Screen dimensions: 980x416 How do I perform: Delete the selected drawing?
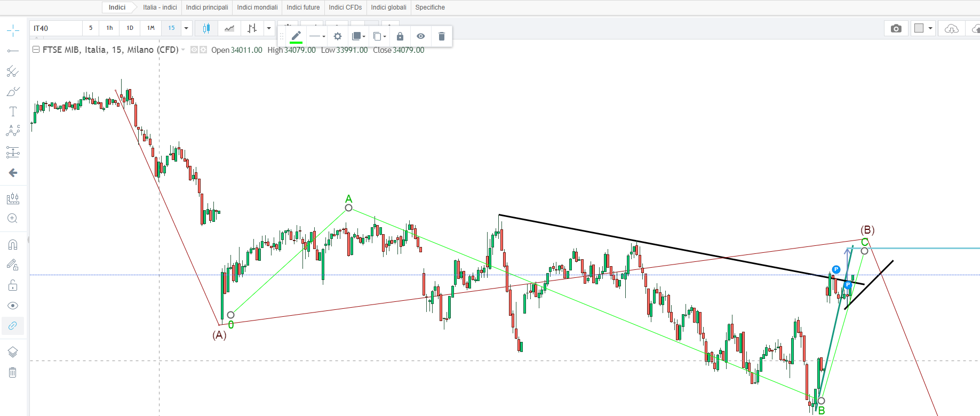coord(442,36)
